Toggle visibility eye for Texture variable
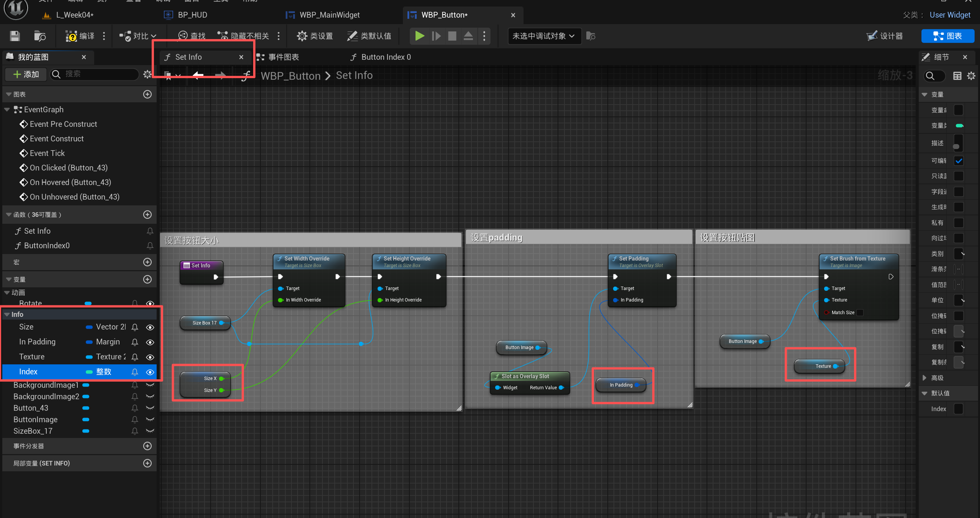The height and width of the screenshot is (518, 980). 150,357
